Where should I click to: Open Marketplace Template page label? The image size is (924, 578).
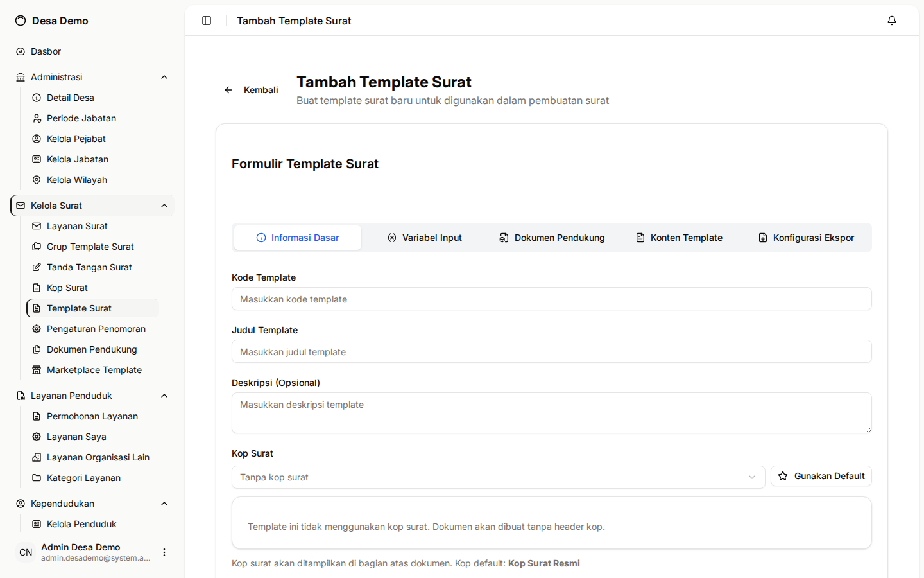(x=94, y=370)
